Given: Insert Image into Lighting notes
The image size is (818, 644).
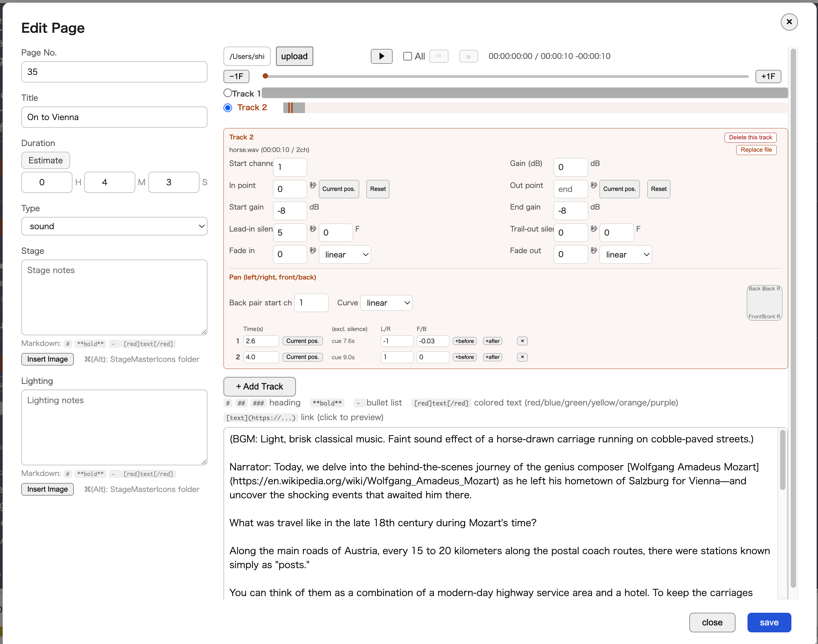Looking at the screenshot, I should tap(48, 489).
